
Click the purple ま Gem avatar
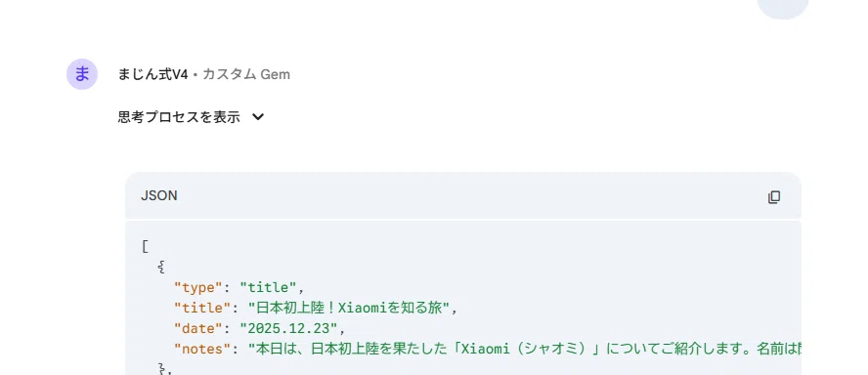coord(82,74)
